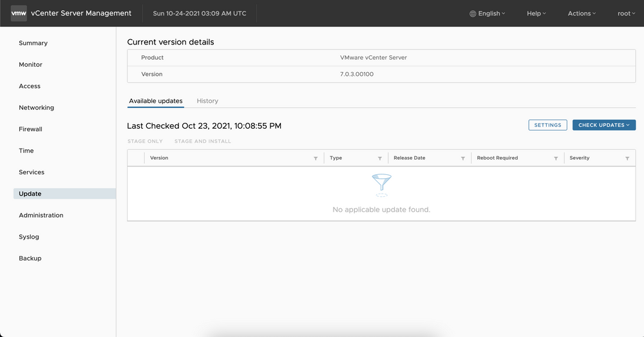Expand the Actions menu
Viewport: 644px width, 337px height.
(x=582, y=14)
